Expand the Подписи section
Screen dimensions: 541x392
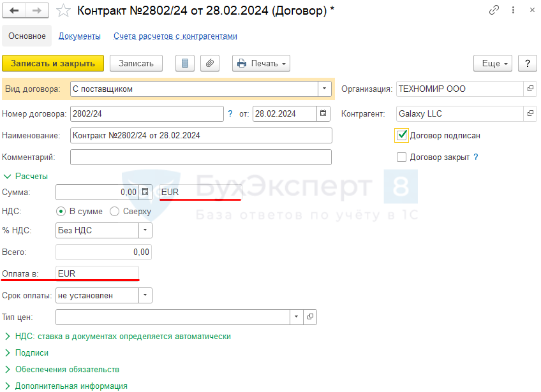point(32,352)
